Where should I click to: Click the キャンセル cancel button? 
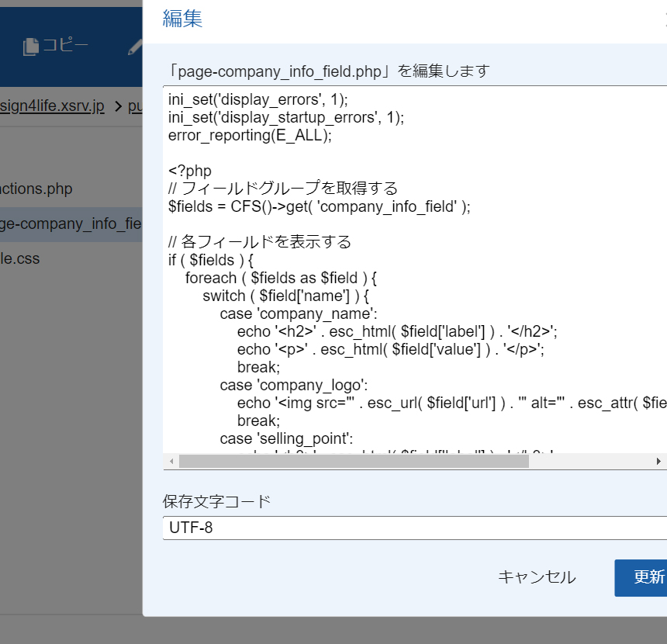tap(537, 577)
